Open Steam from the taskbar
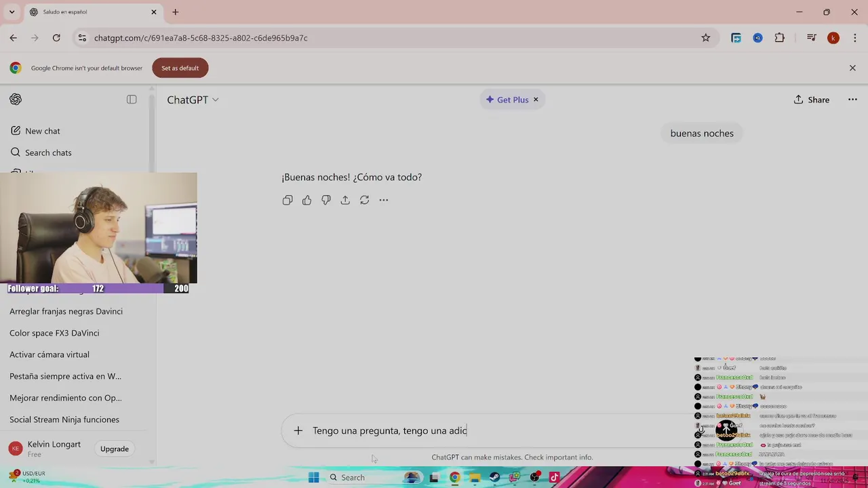 pos(494,478)
